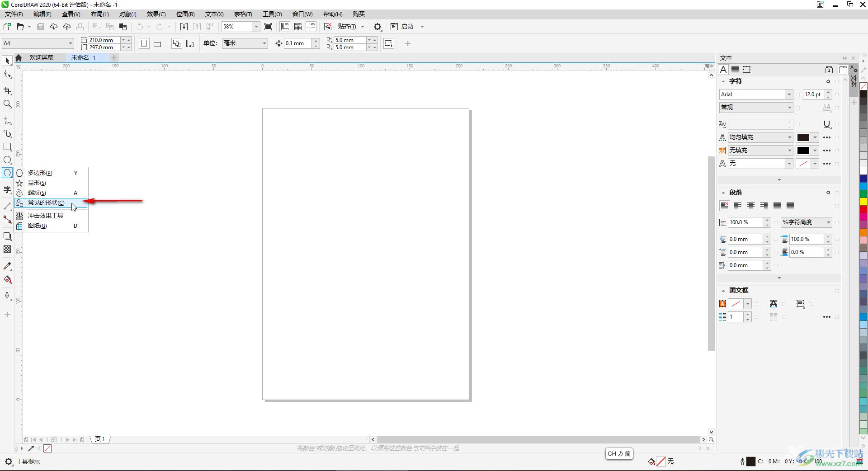
Task: Set portrait page orientation
Action: click(x=144, y=43)
